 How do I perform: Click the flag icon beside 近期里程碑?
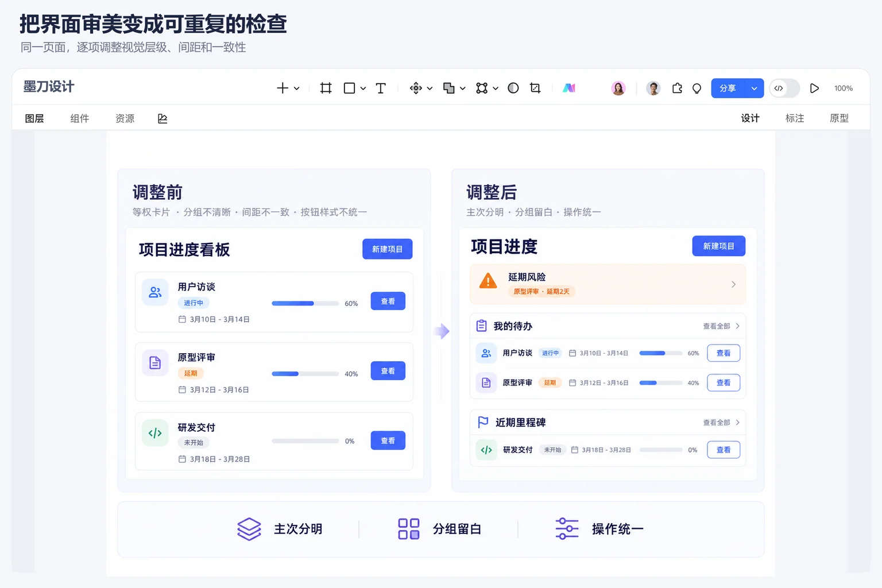[x=483, y=422]
